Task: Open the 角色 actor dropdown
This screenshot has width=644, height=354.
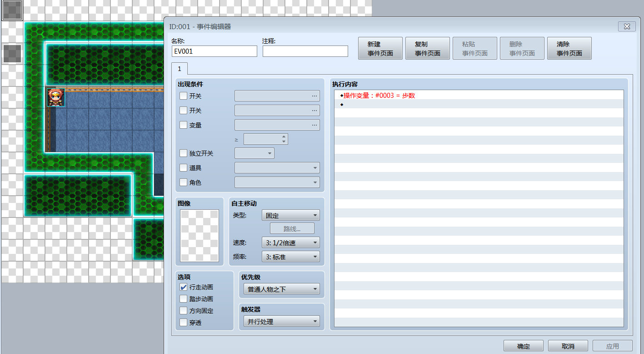Action: [277, 182]
